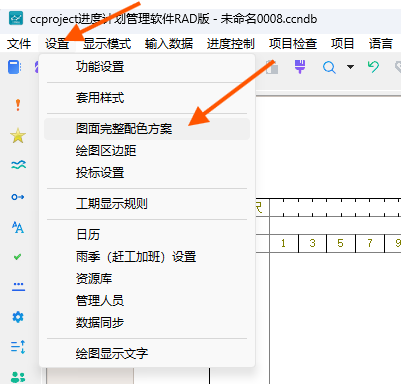
Task: Click timeline cell labeled 3
Action: point(312,243)
